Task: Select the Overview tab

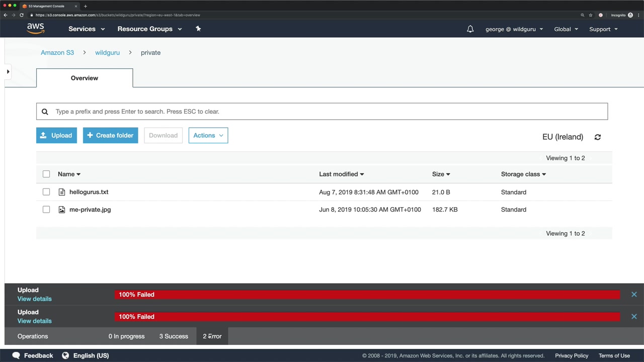Action: click(85, 78)
